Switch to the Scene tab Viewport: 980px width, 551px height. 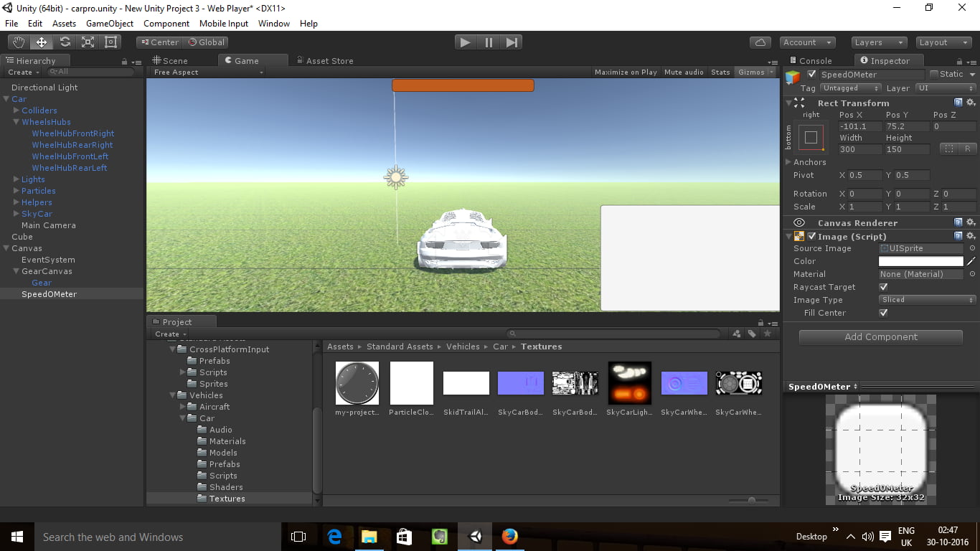pyautogui.click(x=173, y=60)
